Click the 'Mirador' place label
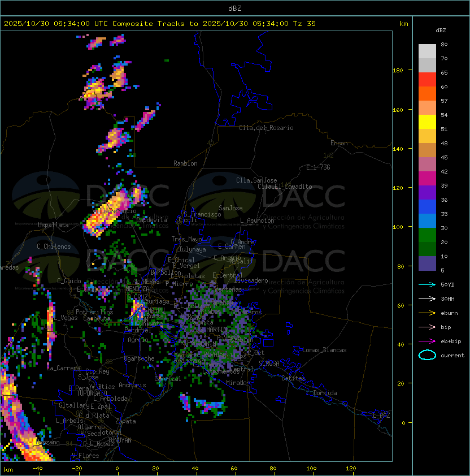The image size is (470, 476). (x=238, y=383)
